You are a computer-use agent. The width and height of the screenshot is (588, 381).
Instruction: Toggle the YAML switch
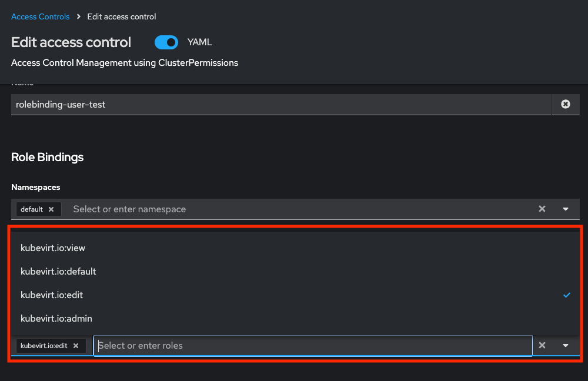pos(166,42)
